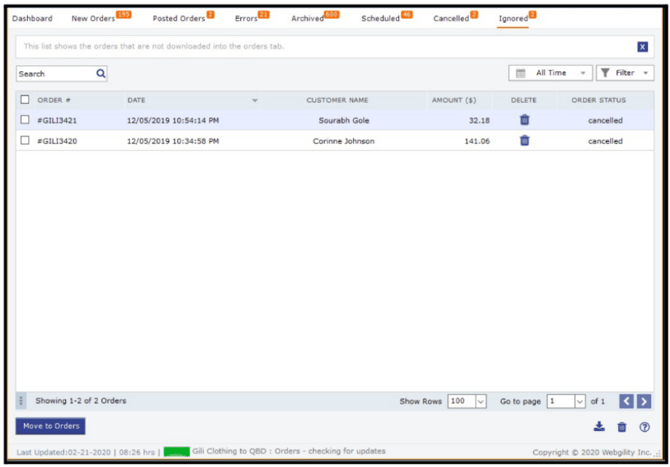Image resolution: width=670 pixels, height=467 pixels.
Task: Click the search magnifier icon
Action: click(101, 73)
